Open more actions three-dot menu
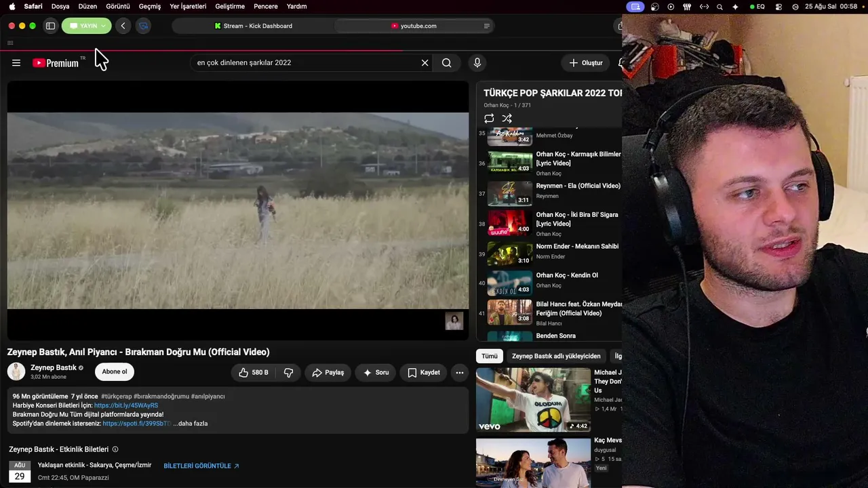Screen dimensions: 868x488 (x=460, y=372)
